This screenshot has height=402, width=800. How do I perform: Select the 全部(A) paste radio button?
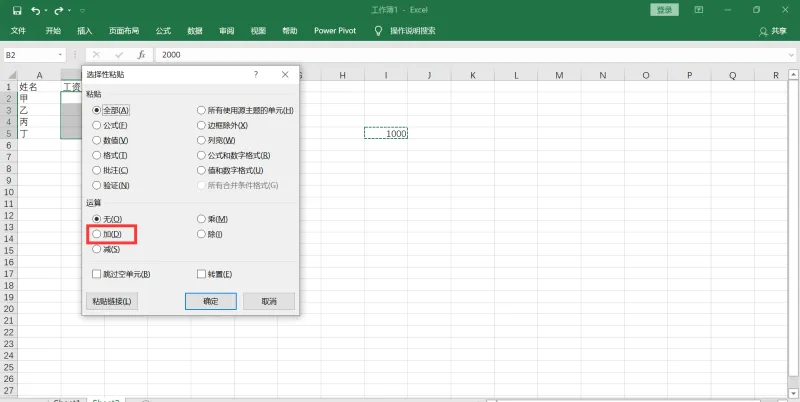(x=96, y=110)
